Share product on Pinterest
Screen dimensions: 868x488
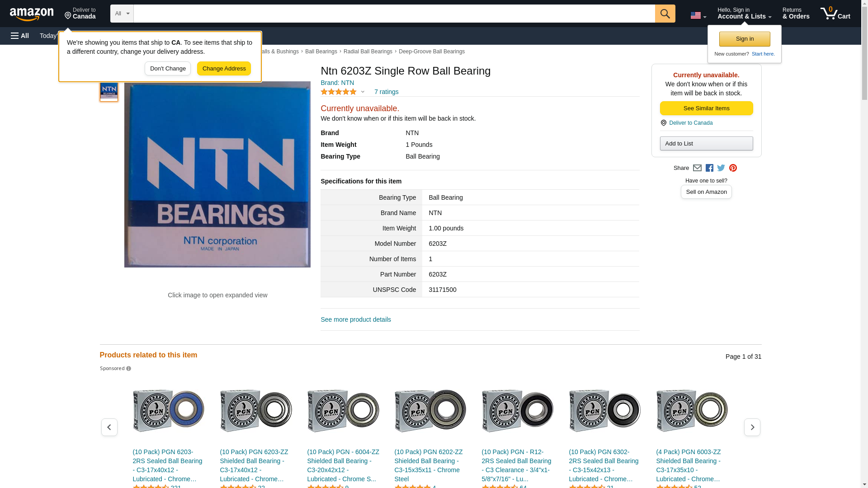733,168
